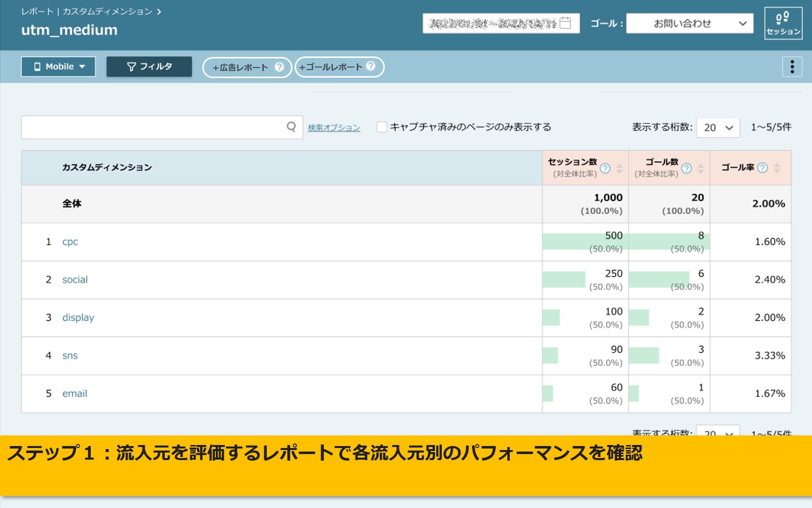
Task: Click the search magnifier icon
Action: 292,127
